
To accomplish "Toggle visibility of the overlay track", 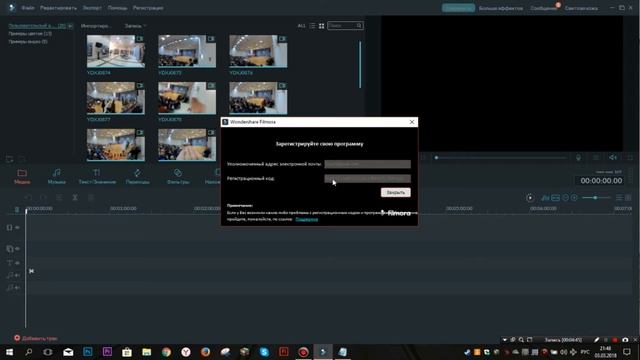I will point(18,249).
